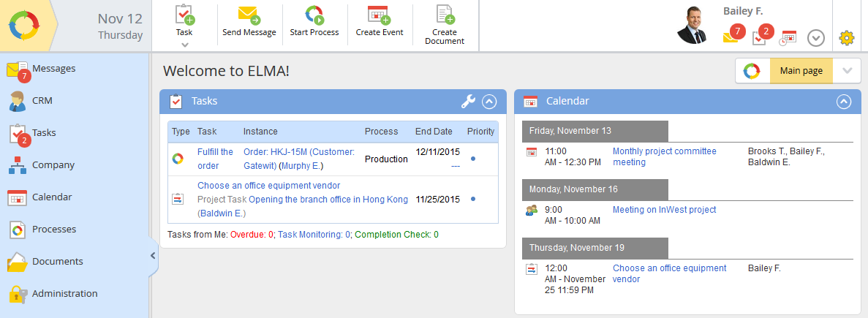Open Opening the branch office in Hong Kong
The height and width of the screenshot is (318, 868).
pos(328,199)
